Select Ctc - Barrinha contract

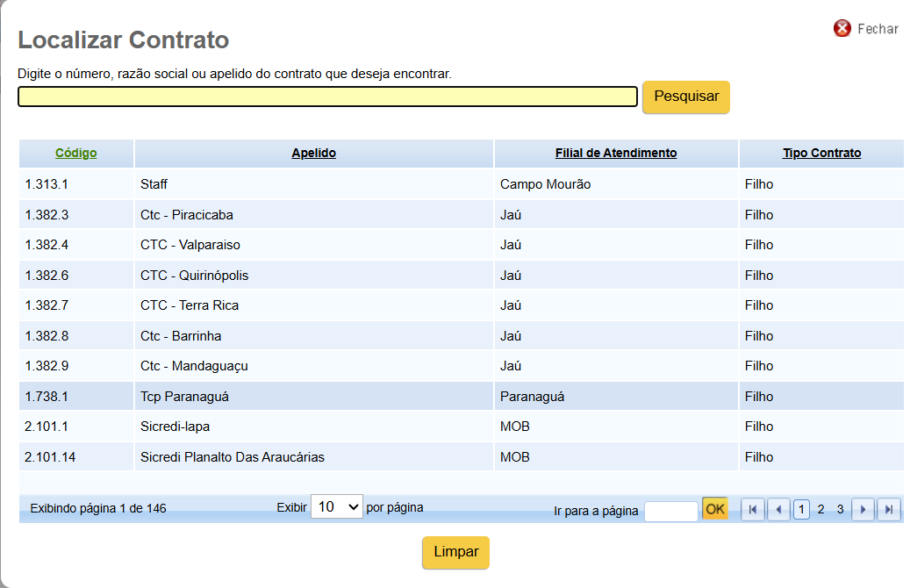[x=181, y=336]
